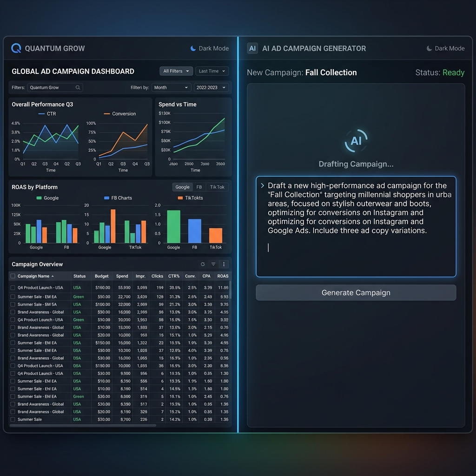
Task: Switch to the Google ROAS tab
Action: pos(182,187)
